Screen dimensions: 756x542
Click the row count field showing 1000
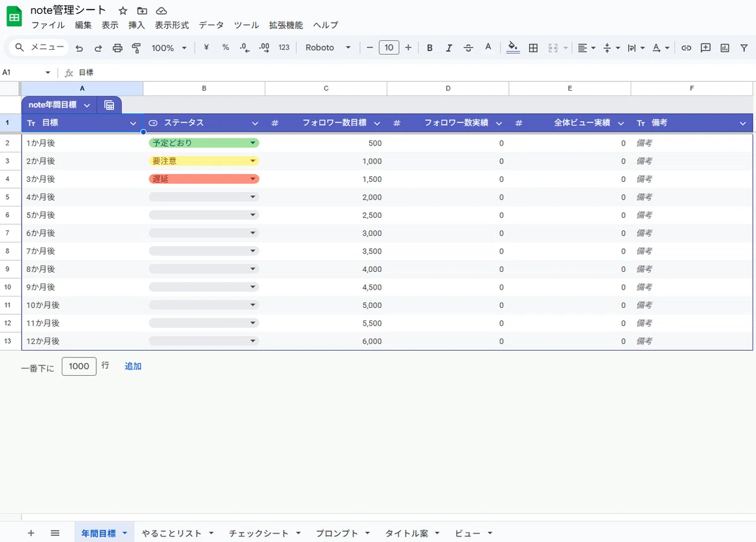pos(79,366)
